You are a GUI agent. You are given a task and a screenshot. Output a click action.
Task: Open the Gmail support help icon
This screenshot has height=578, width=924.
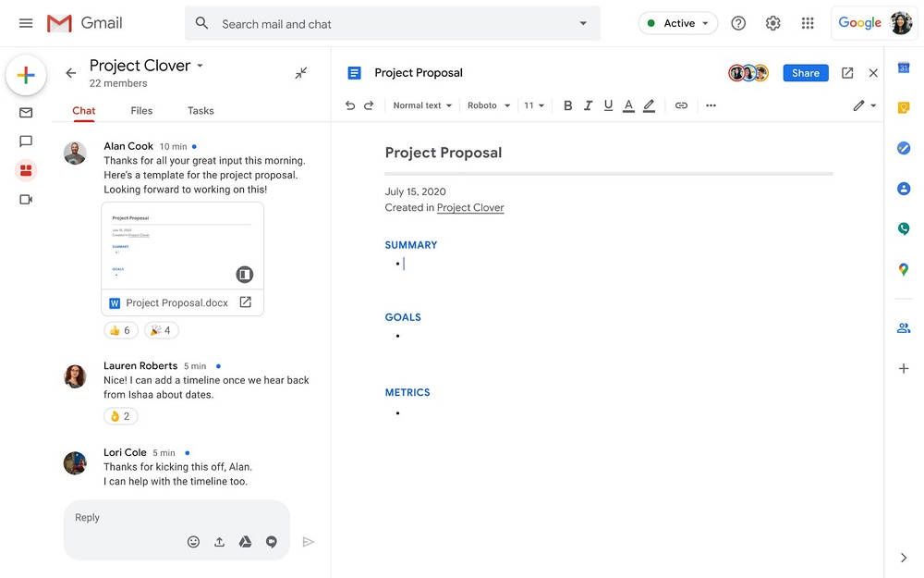click(x=737, y=23)
